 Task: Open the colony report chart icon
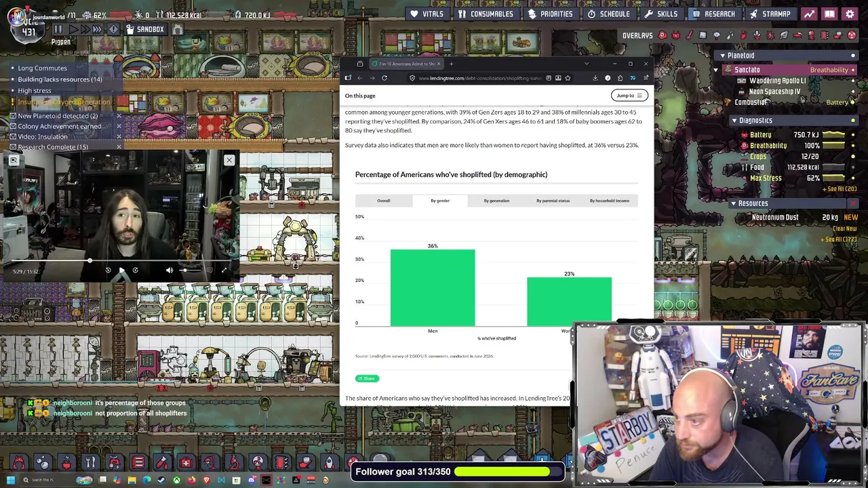[x=809, y=14]
